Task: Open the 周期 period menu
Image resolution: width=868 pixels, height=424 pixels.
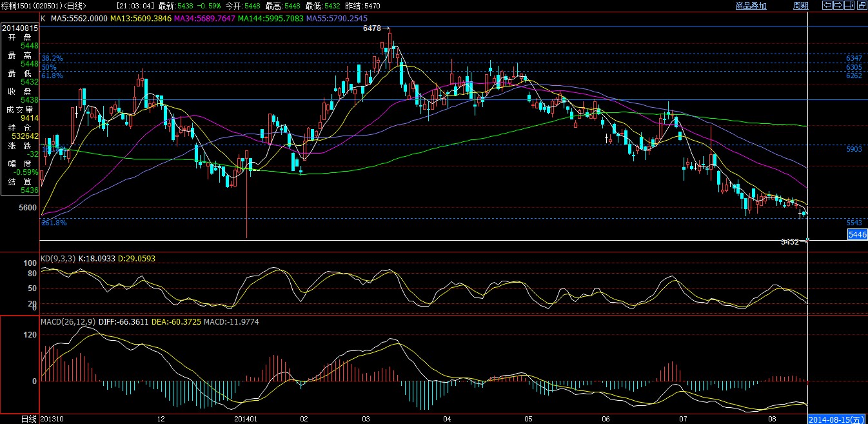Action: click(x=800, y=6)
